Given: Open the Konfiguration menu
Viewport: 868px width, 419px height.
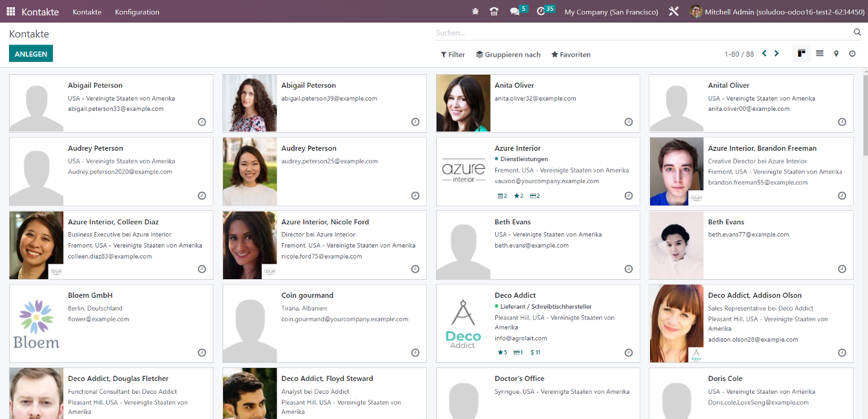Looking at the screenshot, I should pos(137,12).
